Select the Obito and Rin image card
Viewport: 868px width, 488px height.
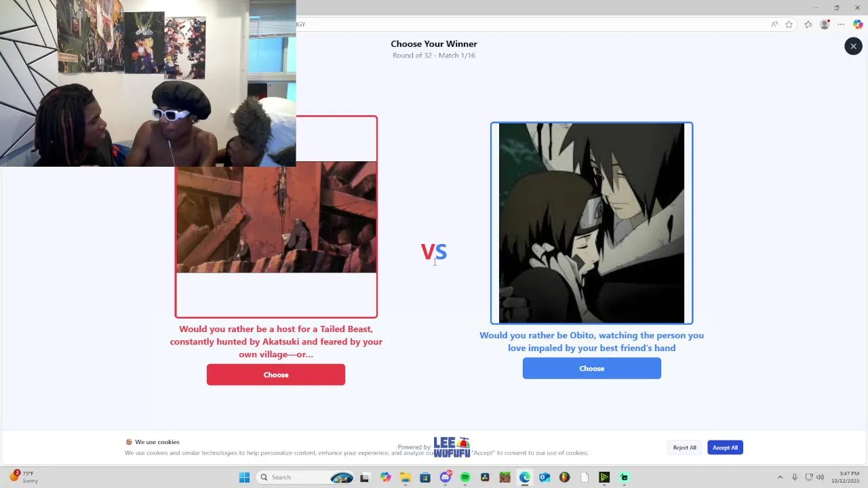(591, 223)
